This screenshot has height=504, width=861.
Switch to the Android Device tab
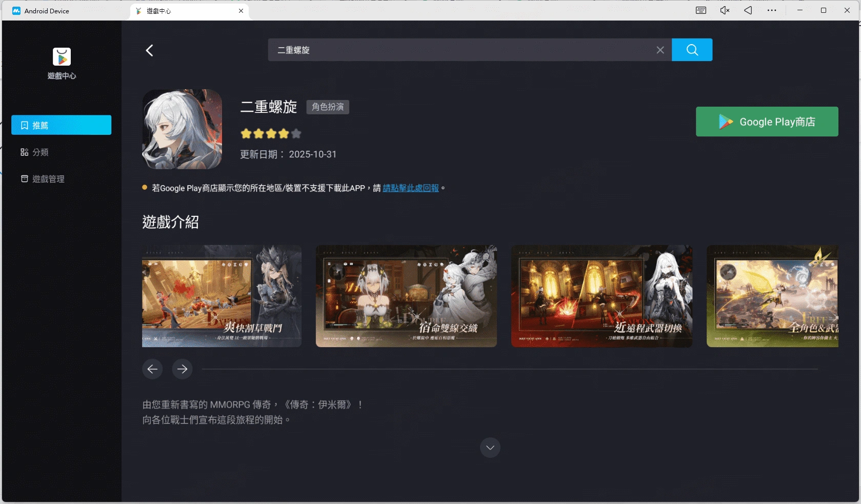point(46,10)
